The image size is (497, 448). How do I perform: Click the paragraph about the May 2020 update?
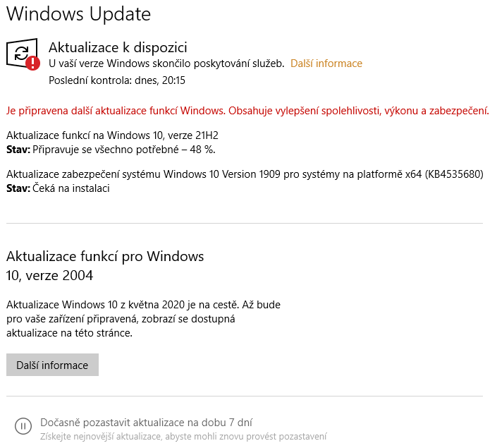click(x=143, y=319)
